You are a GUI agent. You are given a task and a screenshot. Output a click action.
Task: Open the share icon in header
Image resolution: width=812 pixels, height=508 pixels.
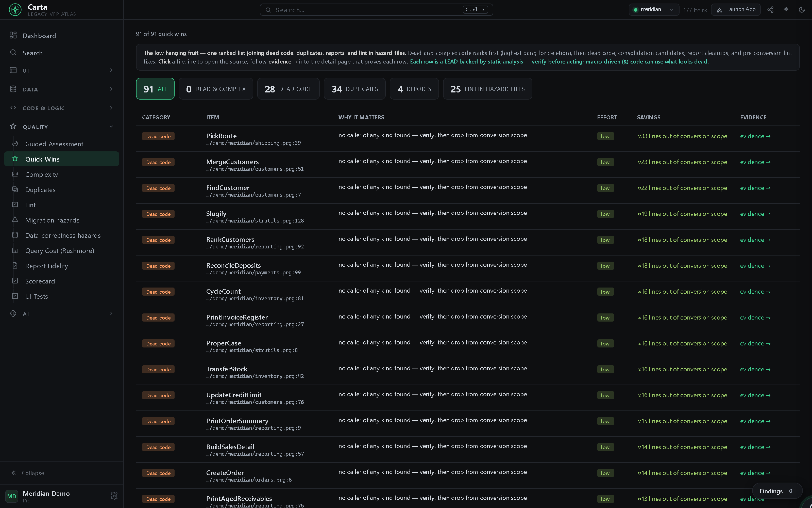click(770, 10)
